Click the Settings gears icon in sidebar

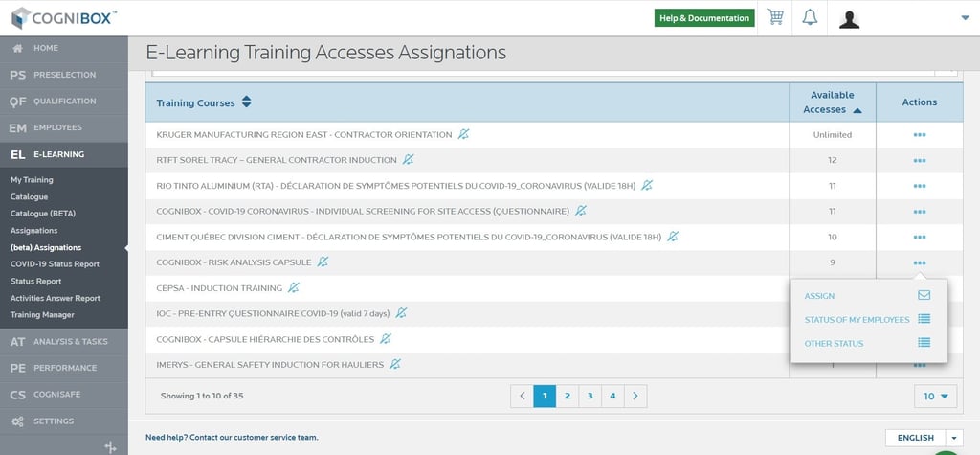point(17,421)
